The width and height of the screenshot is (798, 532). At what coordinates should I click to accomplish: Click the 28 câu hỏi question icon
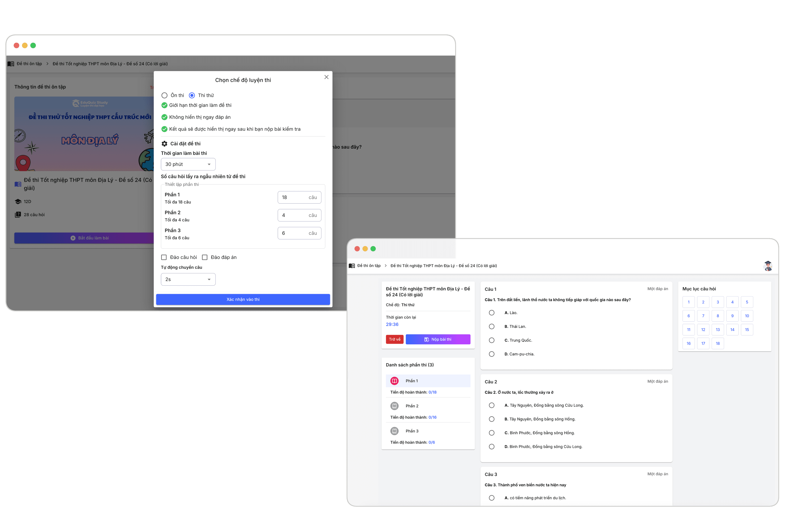pos(18,214)
